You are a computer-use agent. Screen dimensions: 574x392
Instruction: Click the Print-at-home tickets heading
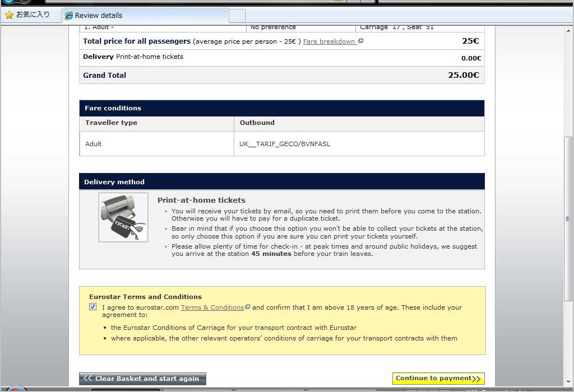pos(201,200)
